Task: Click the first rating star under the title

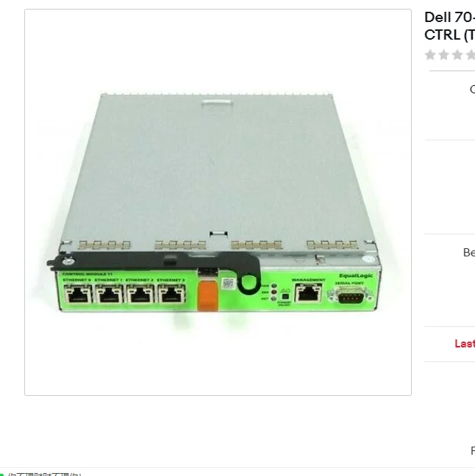Action: click(430, 55)
